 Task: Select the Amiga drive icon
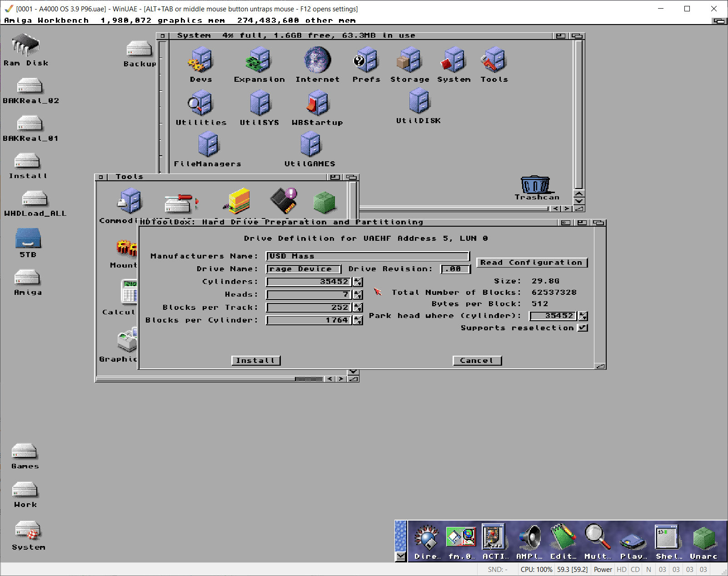[27, 278]
